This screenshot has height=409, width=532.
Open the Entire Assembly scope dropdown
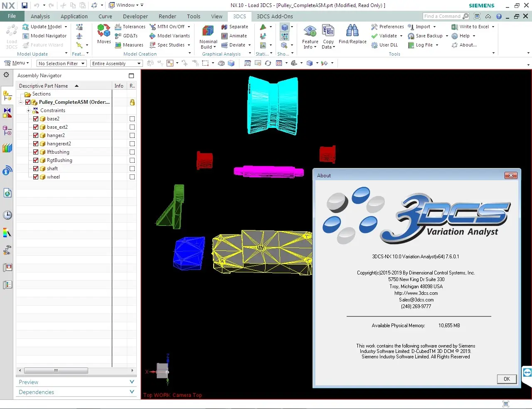coord(116,63)
